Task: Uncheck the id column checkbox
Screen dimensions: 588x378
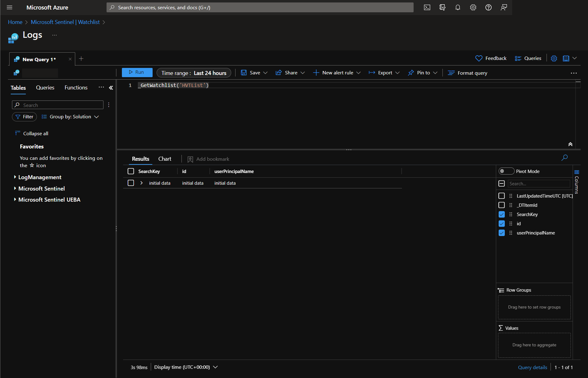Action: pos(501,223)
